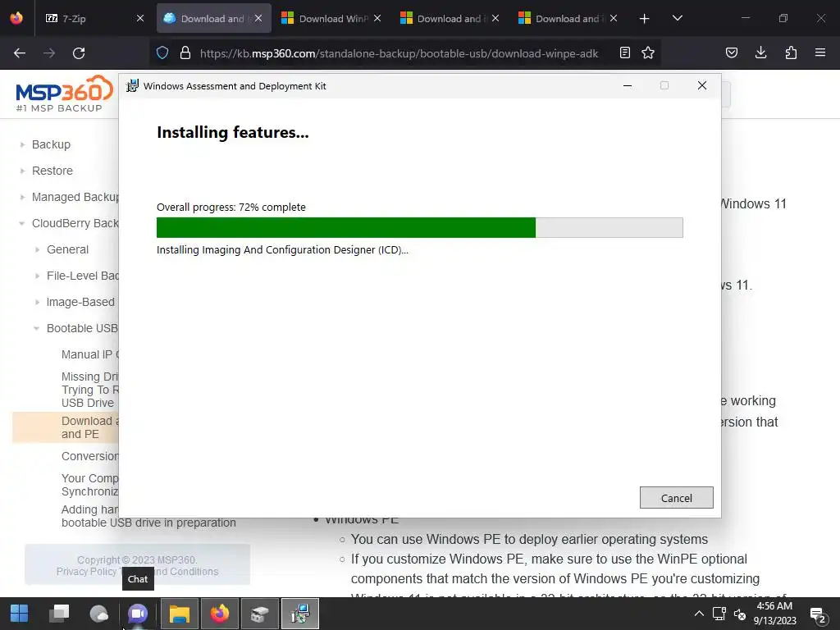
Task: Show hidden system tray icons
Action: [699, 614]
